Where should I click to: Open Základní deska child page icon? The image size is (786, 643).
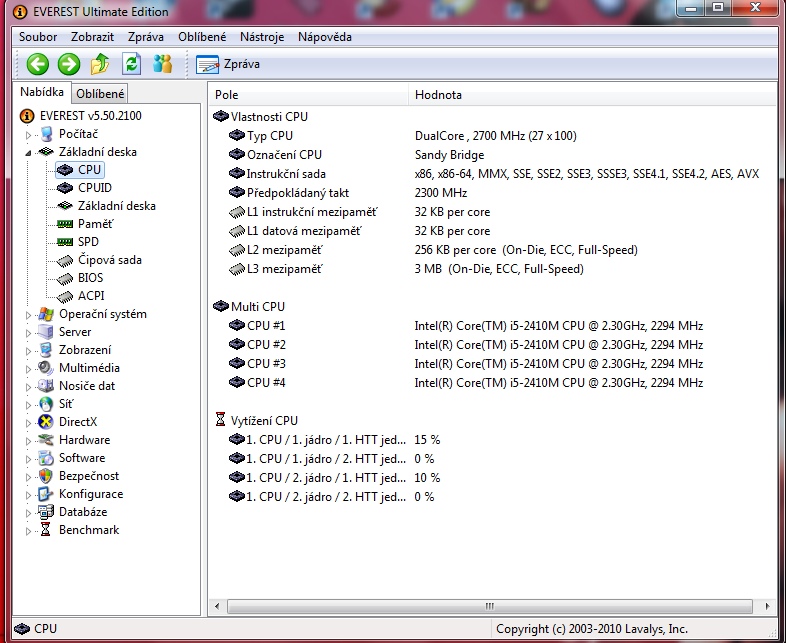[65, 206]
